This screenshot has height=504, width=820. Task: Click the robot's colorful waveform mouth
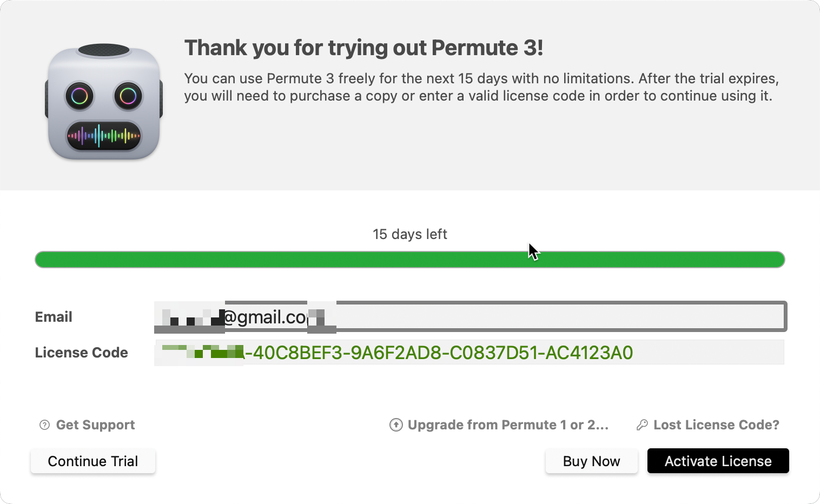click(x=104, y=136)
